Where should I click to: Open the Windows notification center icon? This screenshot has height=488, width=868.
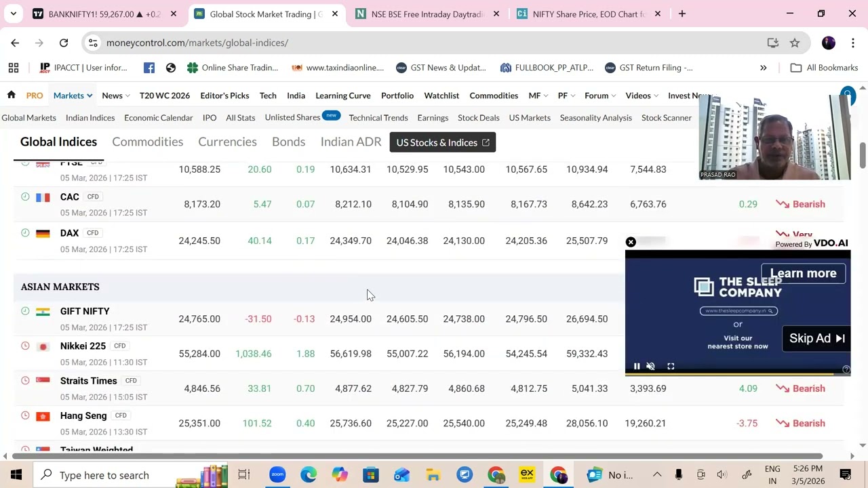pos(846,474)
